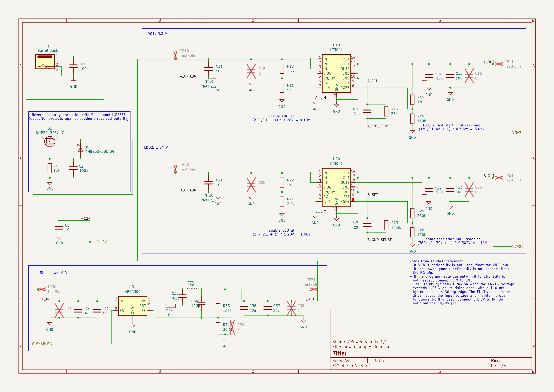Select the crossed-out C15 capacitor

pos(251,71)
